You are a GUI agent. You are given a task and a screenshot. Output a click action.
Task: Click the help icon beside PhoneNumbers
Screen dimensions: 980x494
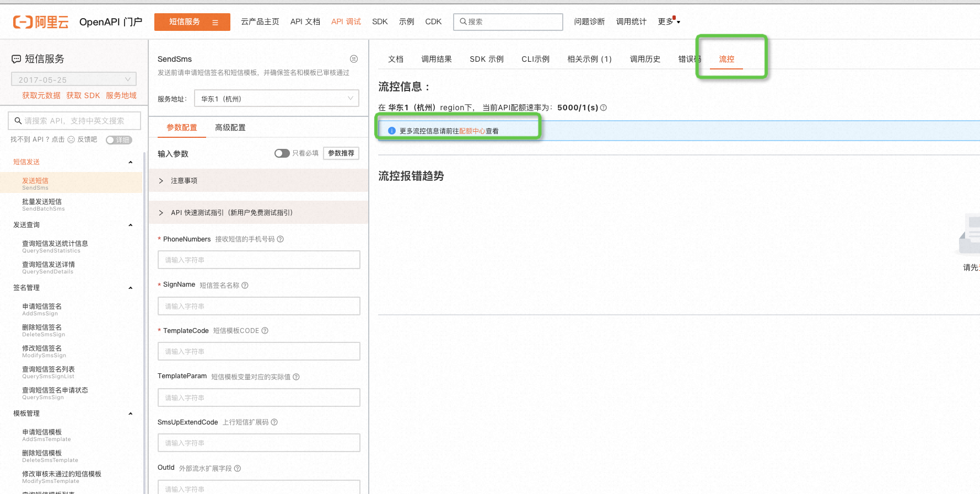[x=281, y=239]
